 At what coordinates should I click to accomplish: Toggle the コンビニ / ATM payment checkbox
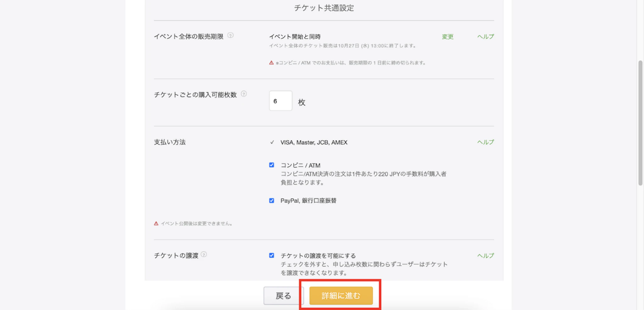272,165
